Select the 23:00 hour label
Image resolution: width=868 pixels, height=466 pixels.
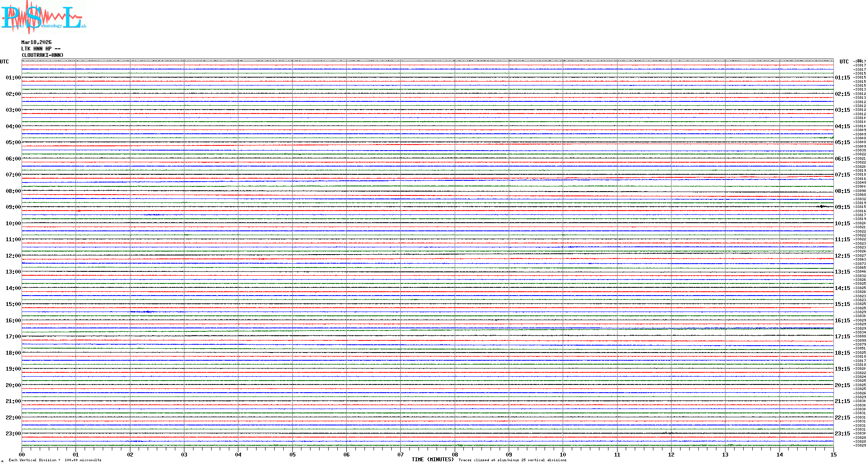tap(13, 434)
